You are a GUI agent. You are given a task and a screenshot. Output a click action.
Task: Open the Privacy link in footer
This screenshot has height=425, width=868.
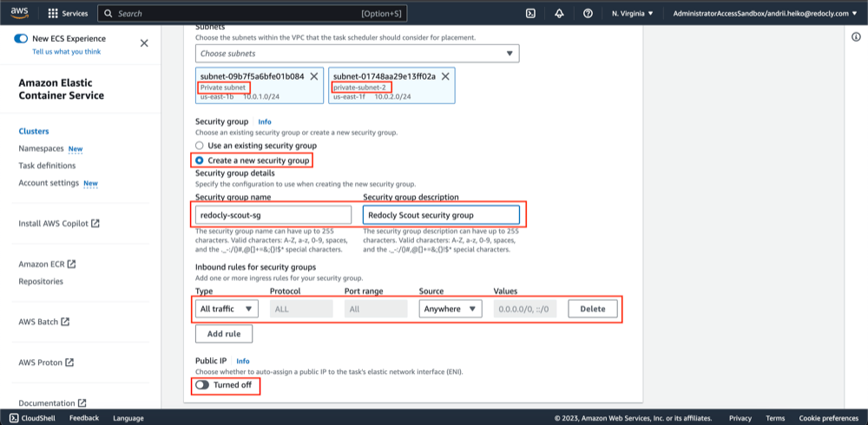(740, 418)
